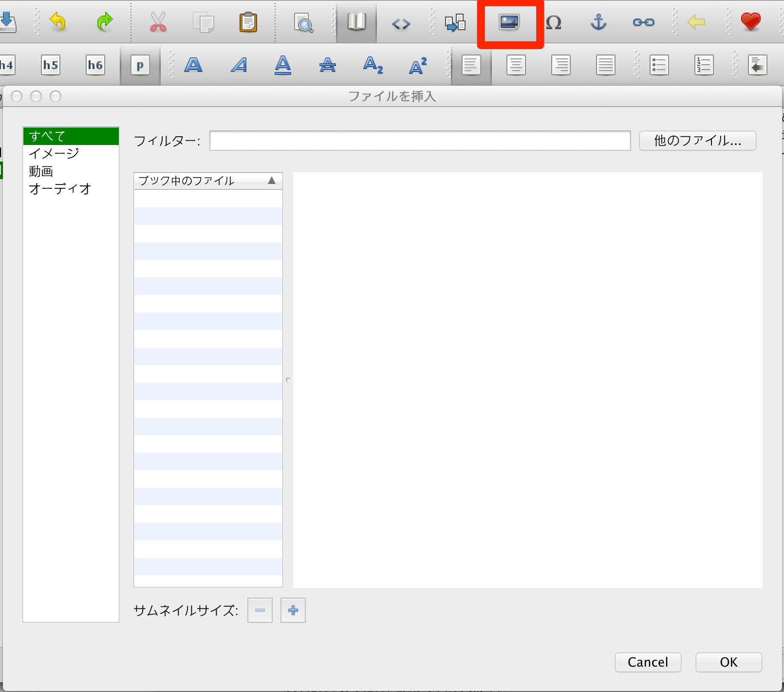Click the chain Insert Link icon
The image size is (784, 692).
(643, 22)
